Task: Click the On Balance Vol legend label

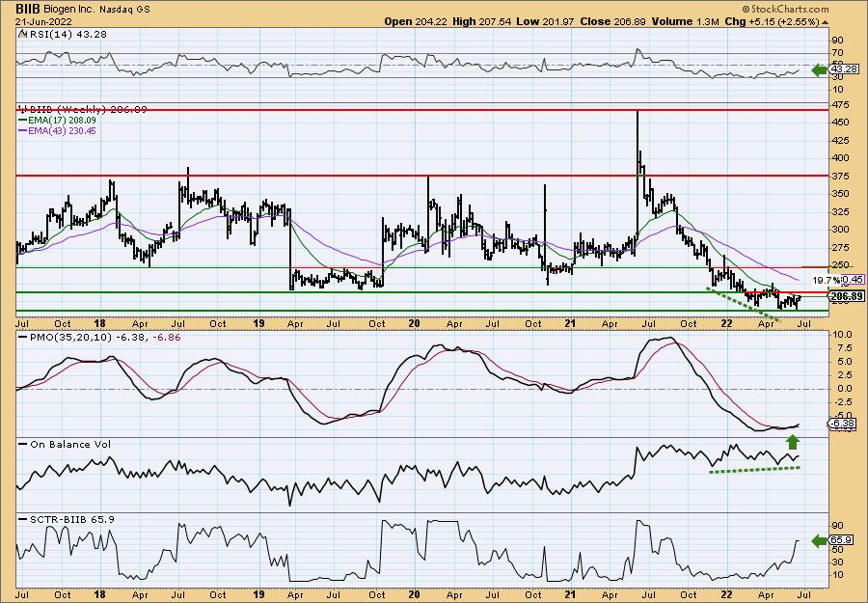Action: [x=70, y=444]
